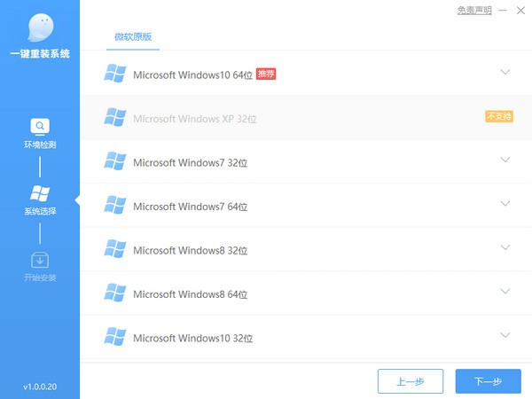Click the version v1.0.0.20 label

(x=40, y=387)
